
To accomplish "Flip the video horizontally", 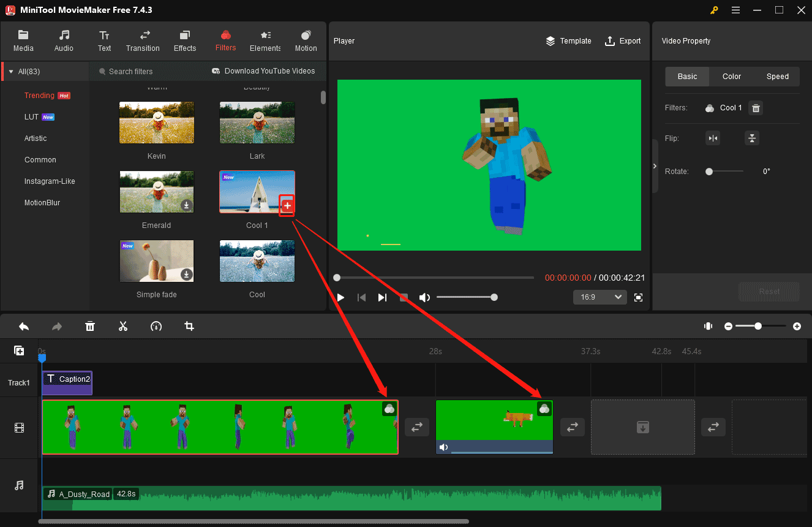I will [713, 138].
